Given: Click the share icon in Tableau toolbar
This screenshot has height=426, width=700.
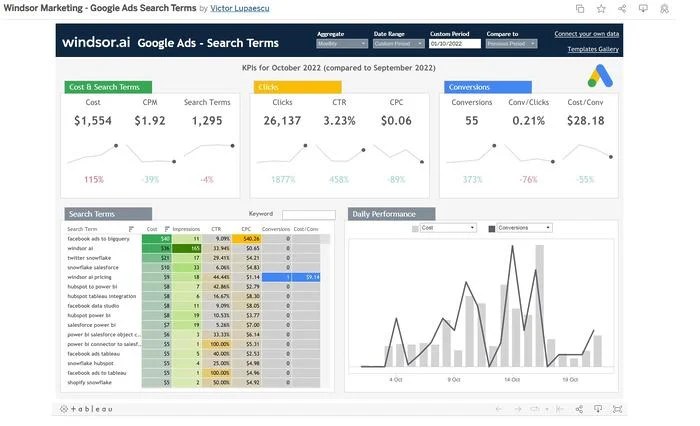Looking at the screenshot, I should pyautogui.click(x=579, y=409).
